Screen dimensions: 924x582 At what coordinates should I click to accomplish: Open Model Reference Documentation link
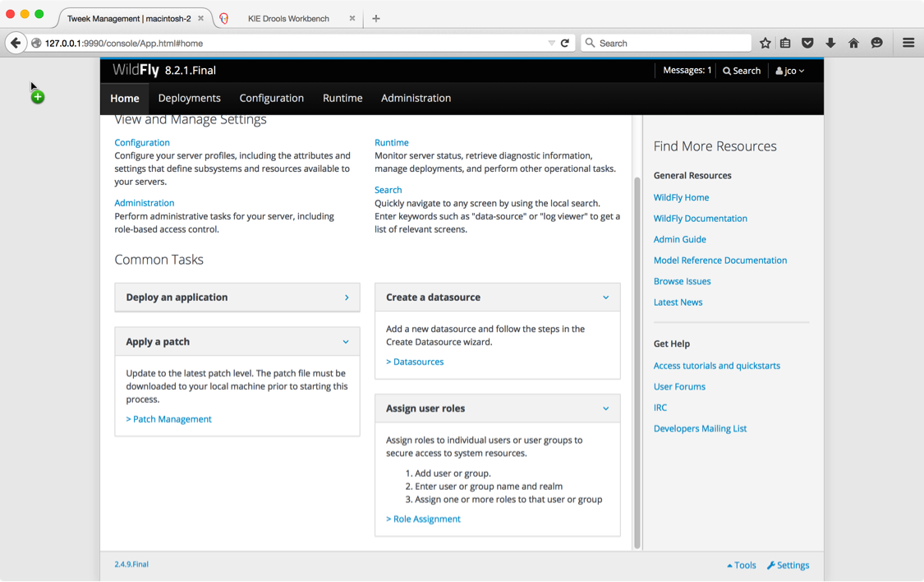(720, 260)
